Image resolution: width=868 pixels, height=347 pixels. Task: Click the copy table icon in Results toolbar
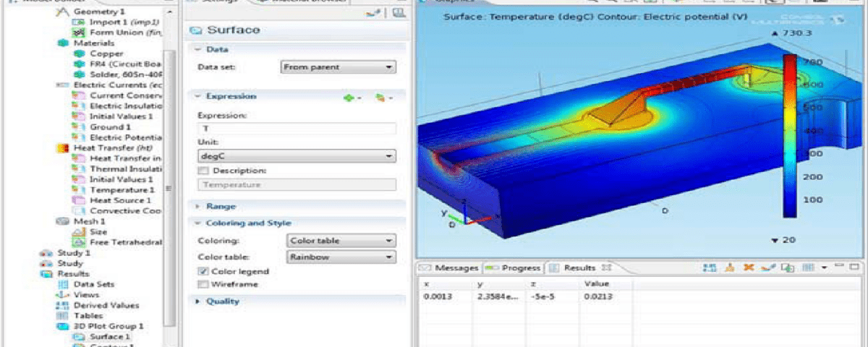[x=788, y=267]
